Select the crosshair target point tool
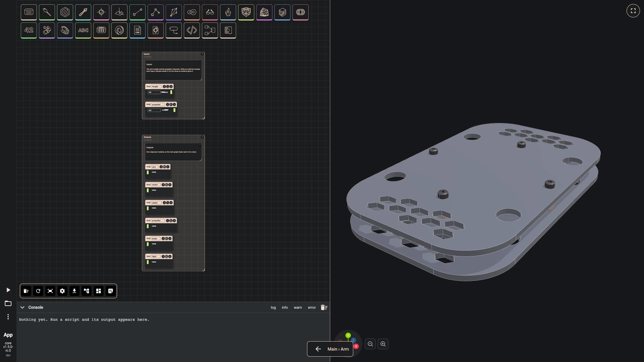The width and height of the screenshot is (644, 362). coord(101,12)
